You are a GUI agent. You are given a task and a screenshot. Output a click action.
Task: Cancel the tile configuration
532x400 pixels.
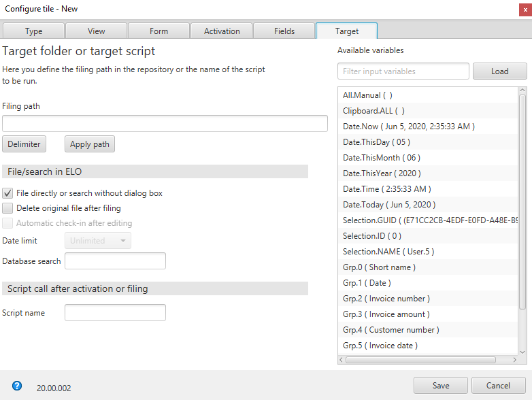(498, 386)
